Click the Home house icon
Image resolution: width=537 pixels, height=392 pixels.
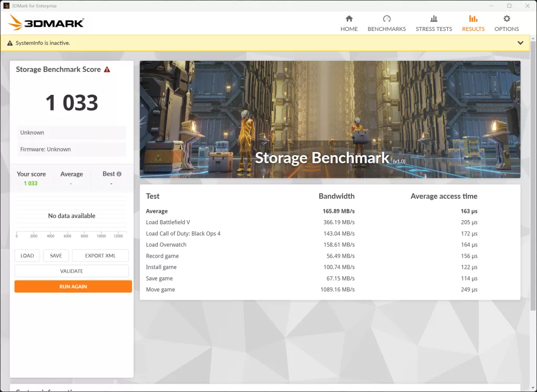(x=349, y=19)
